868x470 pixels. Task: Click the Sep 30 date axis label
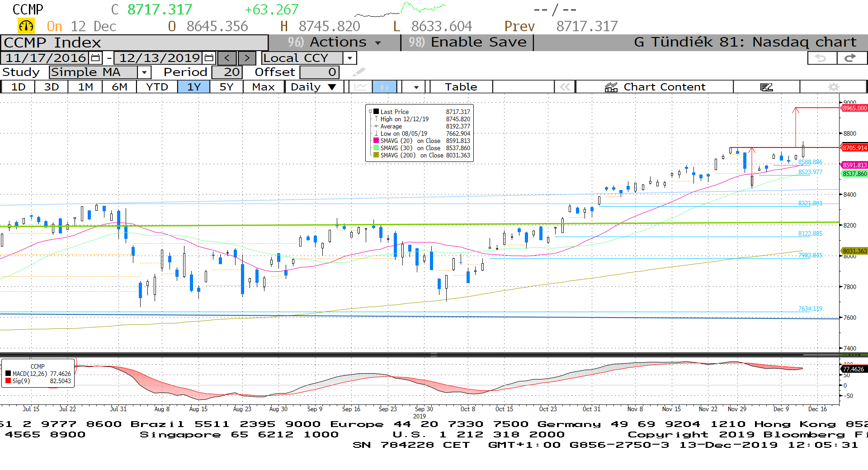point(424,409)
